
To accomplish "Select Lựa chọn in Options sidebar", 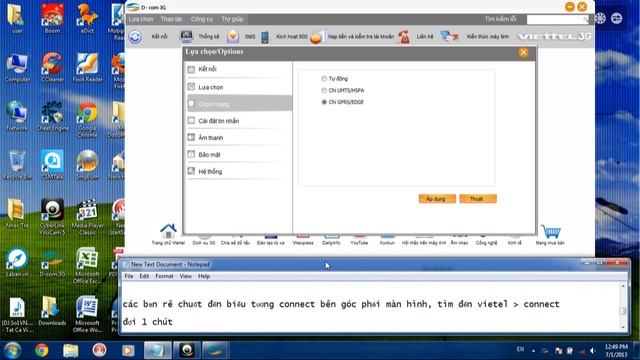I will coord(239,87).
